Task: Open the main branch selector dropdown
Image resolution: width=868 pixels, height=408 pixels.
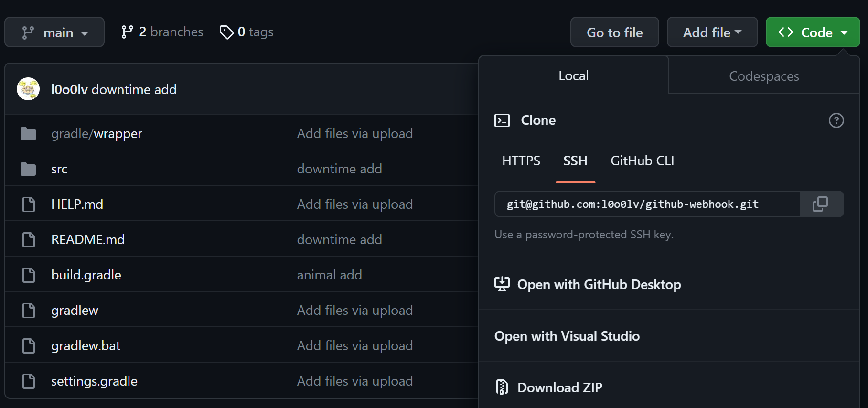Action: [54, 32]
